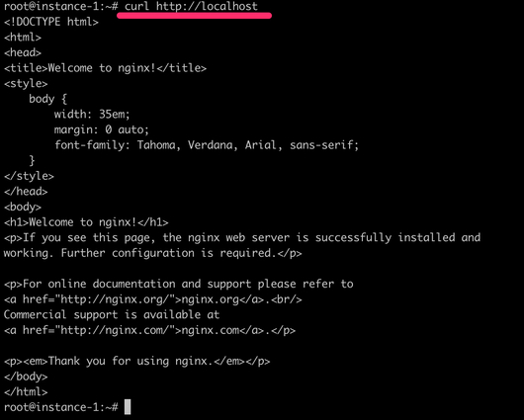Click the DOCTYPE html line
Viewport: 524px width, 420px height.
click(51, 22)
